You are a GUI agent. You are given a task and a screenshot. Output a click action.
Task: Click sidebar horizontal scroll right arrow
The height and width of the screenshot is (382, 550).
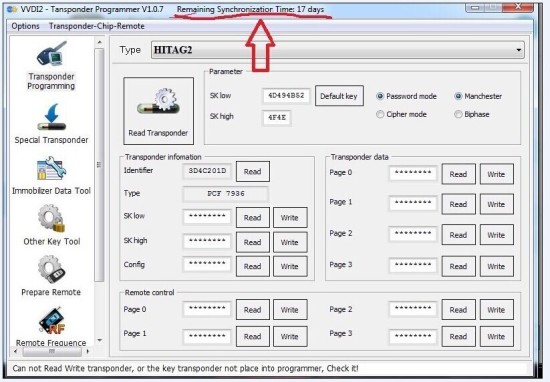[88, 351]
